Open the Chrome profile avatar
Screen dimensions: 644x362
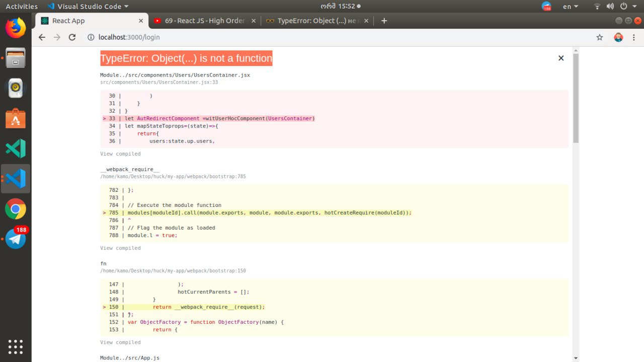point(618,37)
